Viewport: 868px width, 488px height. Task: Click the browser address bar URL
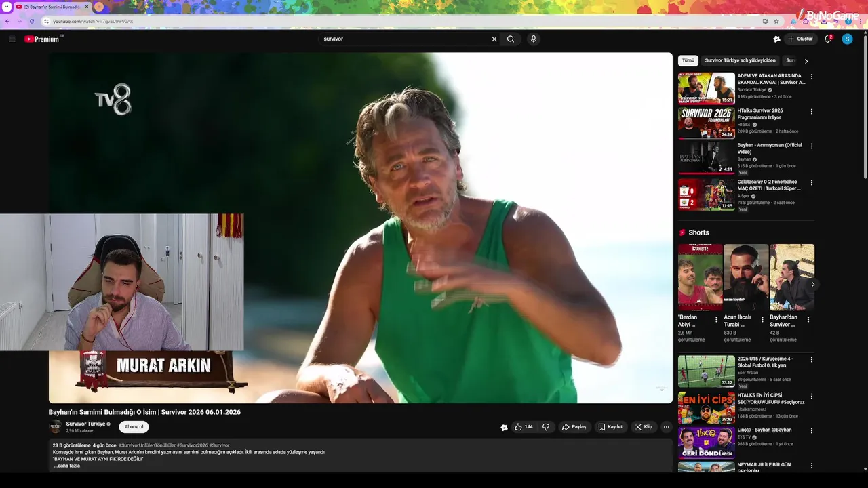point(93,21)
